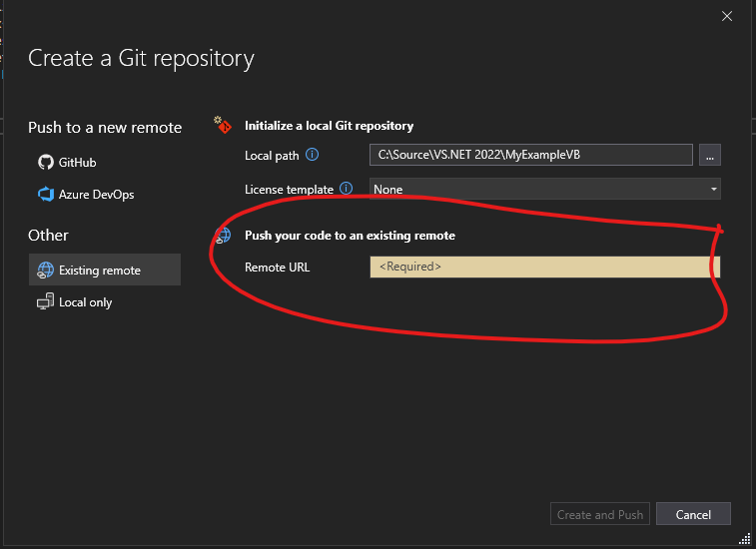
Task: Click the Create and Push button
Action: (599, 514)
